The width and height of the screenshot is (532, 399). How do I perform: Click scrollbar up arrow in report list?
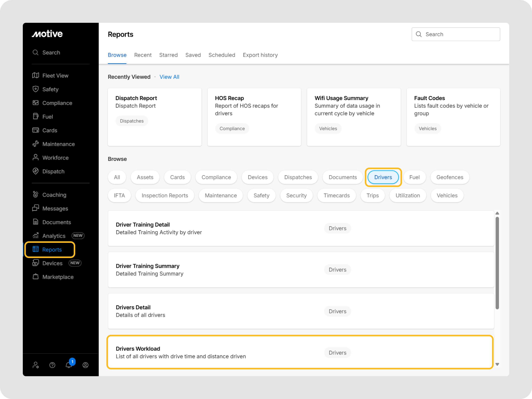click(x=497, y=213)
